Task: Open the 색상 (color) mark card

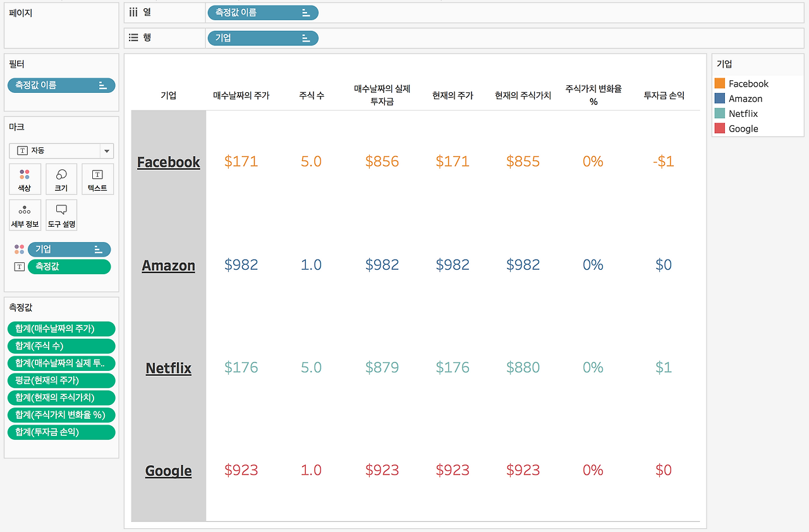Action: 25,179
